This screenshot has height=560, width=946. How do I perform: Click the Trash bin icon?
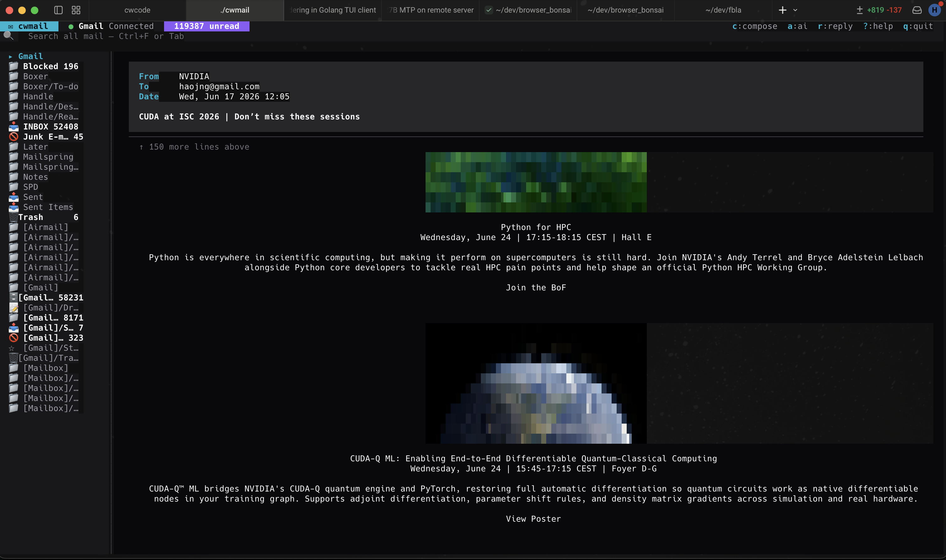pos(14,217)
